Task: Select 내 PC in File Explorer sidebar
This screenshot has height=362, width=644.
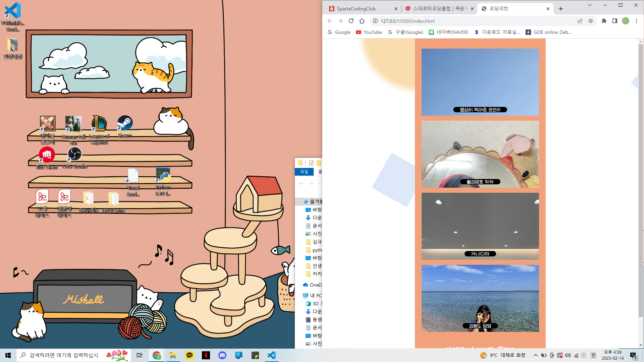Action: point(312,296)
